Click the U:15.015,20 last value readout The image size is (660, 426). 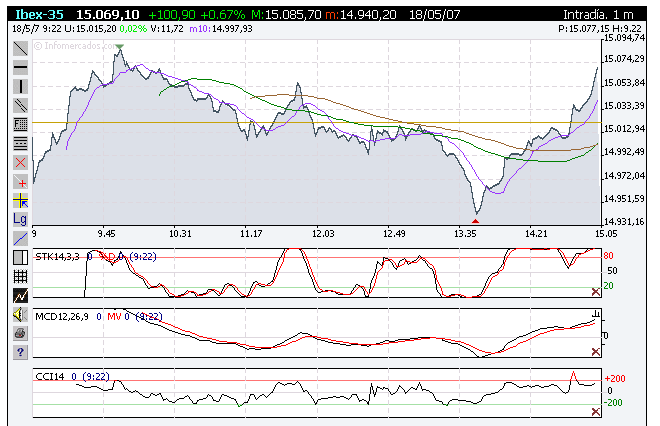click(90, 29)
